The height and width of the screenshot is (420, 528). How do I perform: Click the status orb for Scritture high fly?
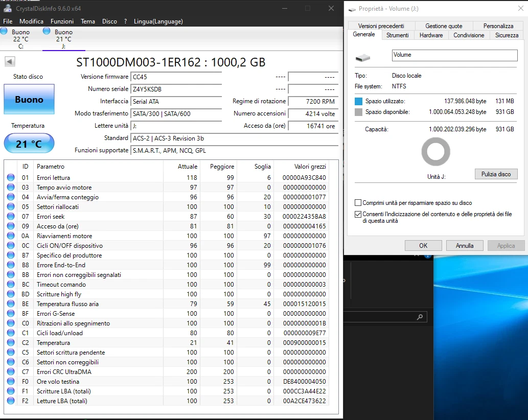(x=11, y=294)
